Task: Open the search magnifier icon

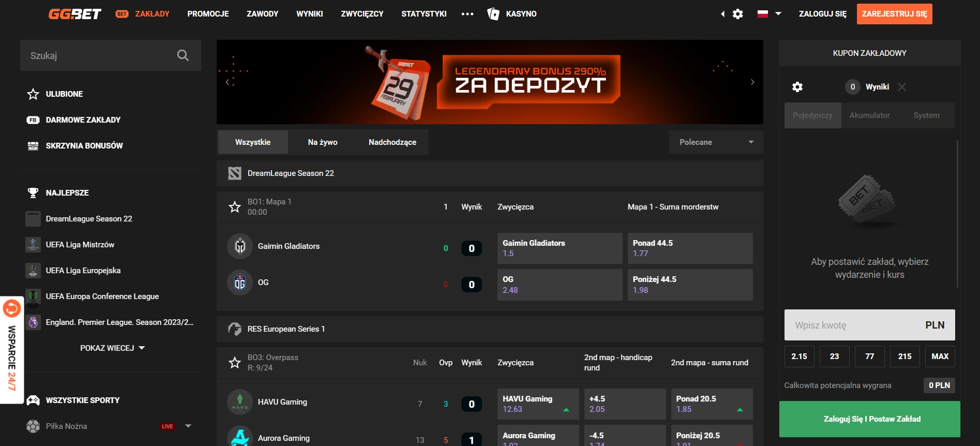Action: tap(183, 55)
